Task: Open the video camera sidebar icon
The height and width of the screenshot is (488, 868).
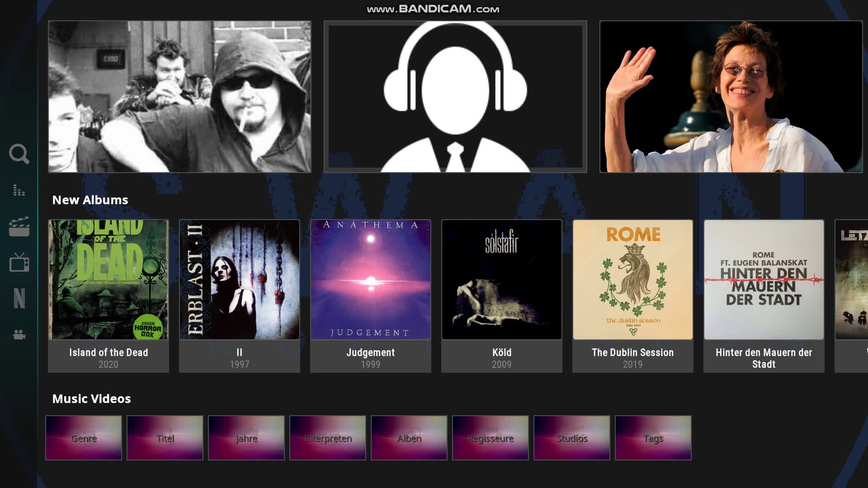Action: point(19,335)
